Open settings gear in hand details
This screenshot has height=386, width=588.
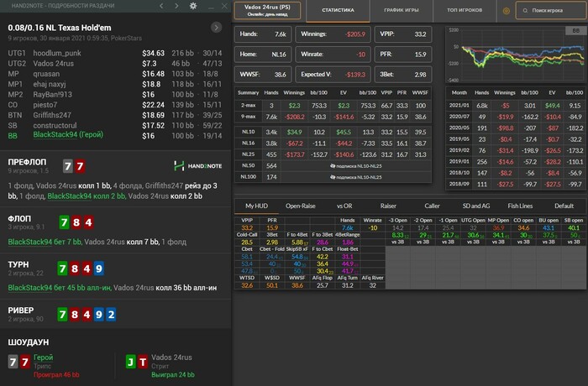click(x=193, y=6)
